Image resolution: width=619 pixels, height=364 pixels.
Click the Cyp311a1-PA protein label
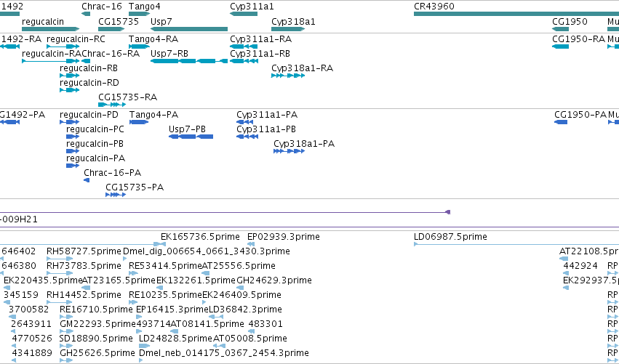[x=267, y=115]
